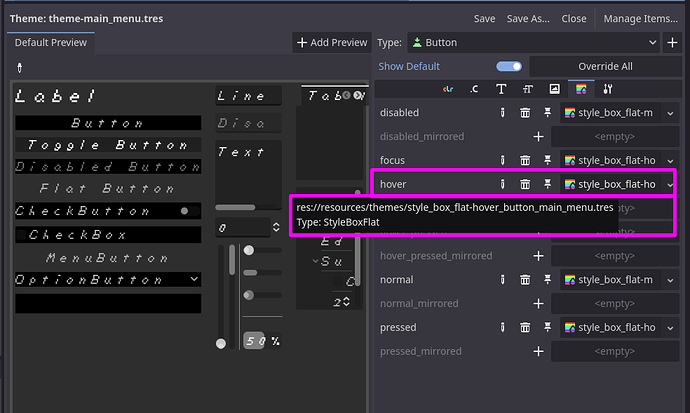This screenshot has height=413, width=690.
Task: Click the preview's Button control
Action: click(108, 123)
